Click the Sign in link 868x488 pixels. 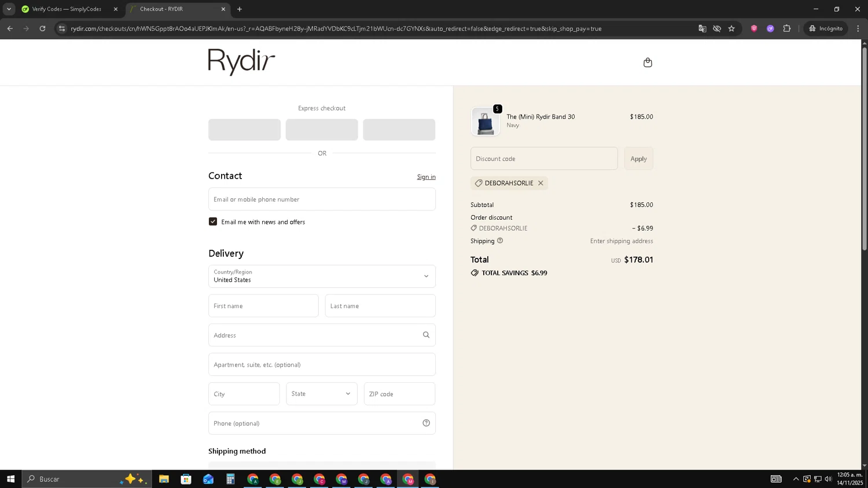(426, 177)
